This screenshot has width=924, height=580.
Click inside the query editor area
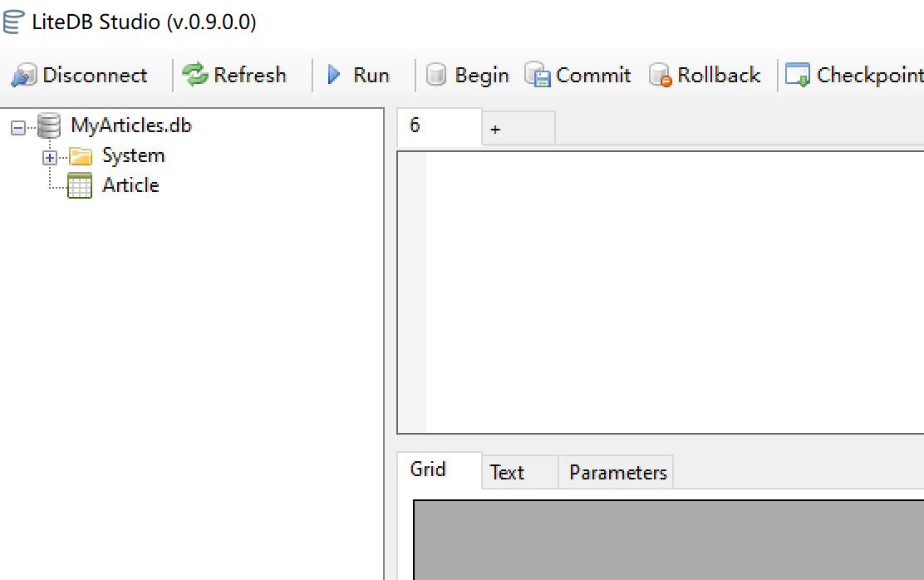click(x=675, y=292)
